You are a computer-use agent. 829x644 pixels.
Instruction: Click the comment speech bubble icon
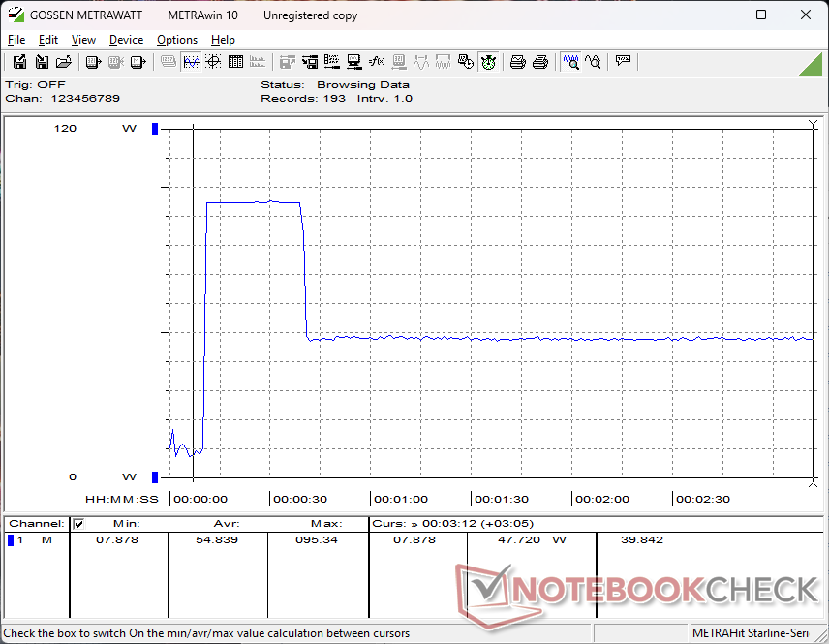click(x=623, y=62)
